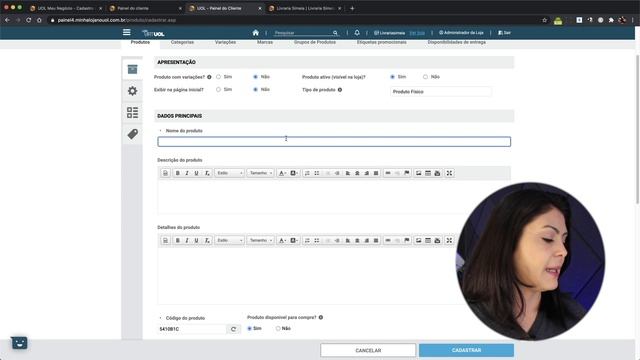
Task: Open Tamanho dropdown in Detalhes editor
Action: pos(260,240)
